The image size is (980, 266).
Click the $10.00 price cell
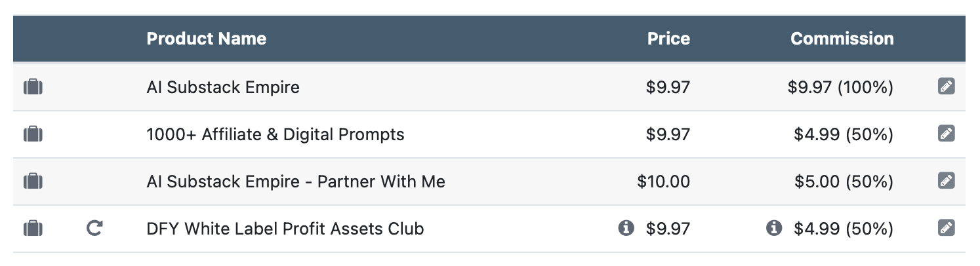pos(663,181)
